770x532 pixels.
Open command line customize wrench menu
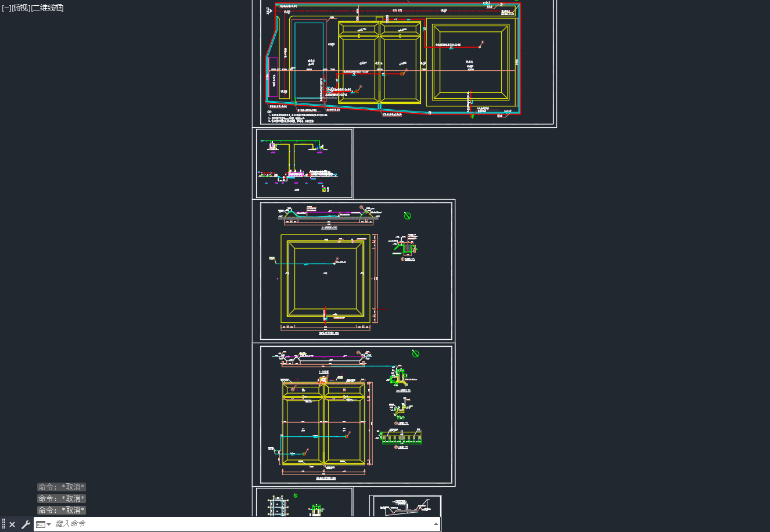click(x=26, y=524)
